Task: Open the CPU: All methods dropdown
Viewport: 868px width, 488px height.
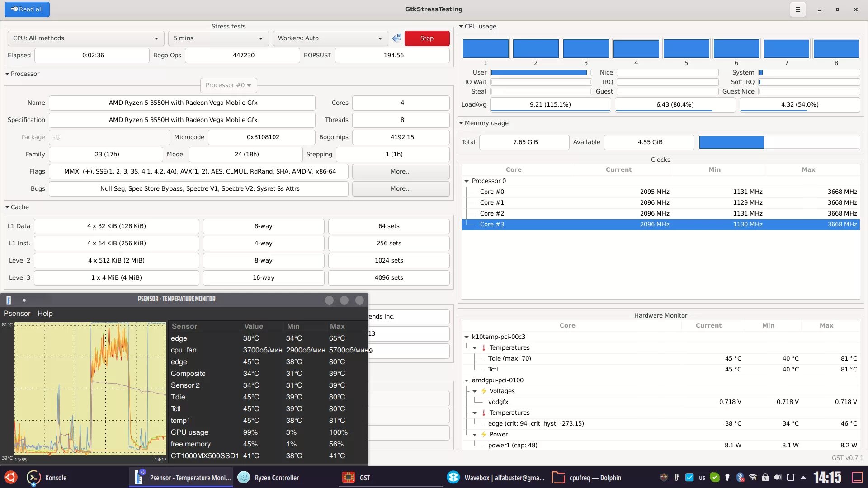Action: point(85,38)
